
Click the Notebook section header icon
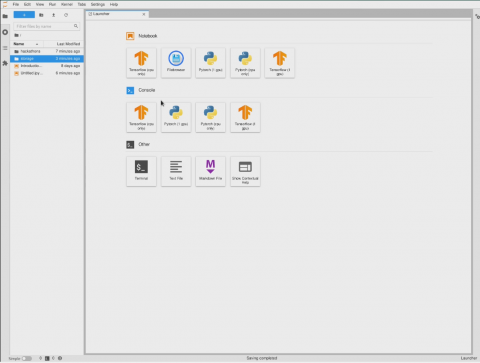click(x=130, y=36)
